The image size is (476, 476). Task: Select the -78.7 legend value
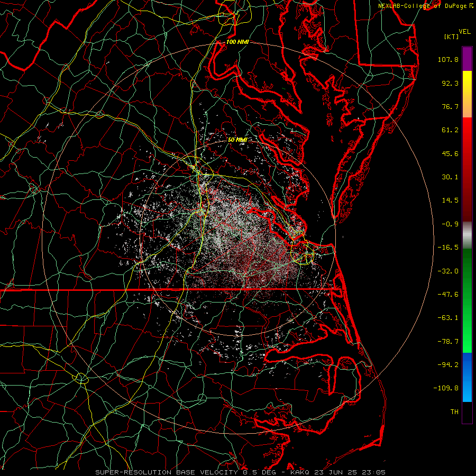point(448,342)
